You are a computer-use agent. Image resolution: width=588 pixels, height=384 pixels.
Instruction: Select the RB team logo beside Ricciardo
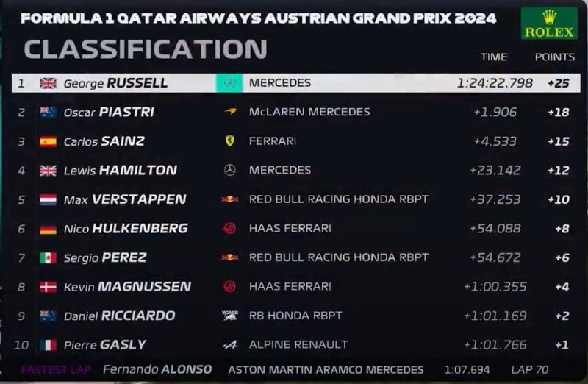click(x=230, y=316)
